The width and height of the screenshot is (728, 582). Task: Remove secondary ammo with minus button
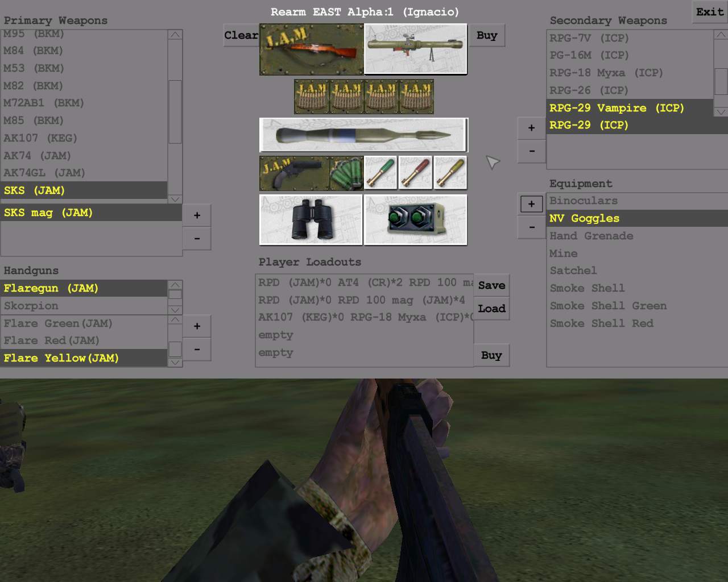(x=531, y=151)
